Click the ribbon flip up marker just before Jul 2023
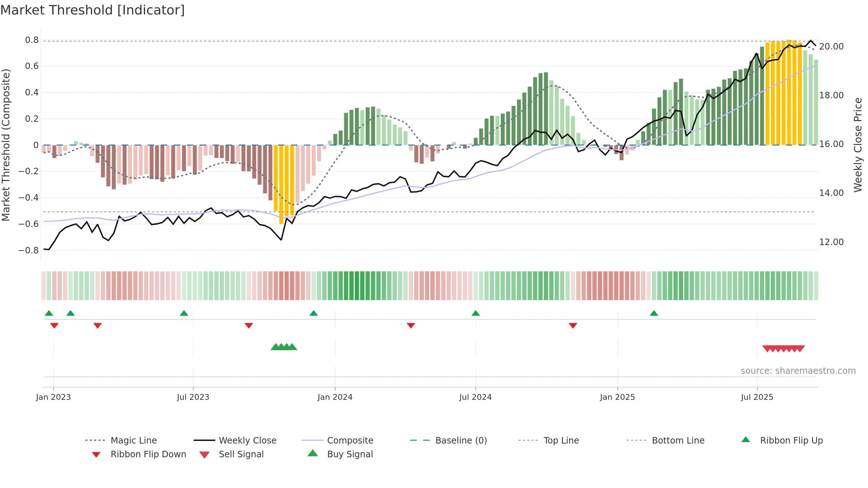 click(x=184, y=313)
